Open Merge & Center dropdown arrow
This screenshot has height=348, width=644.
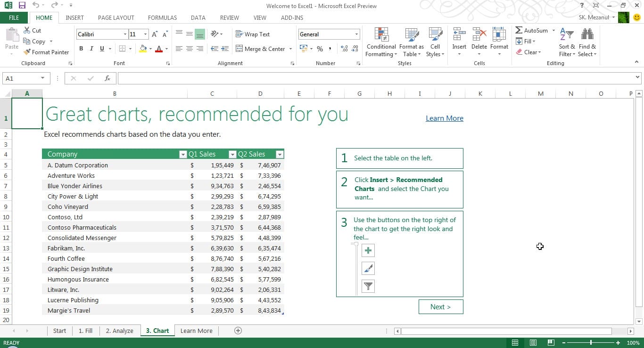(x=290, y=49)
